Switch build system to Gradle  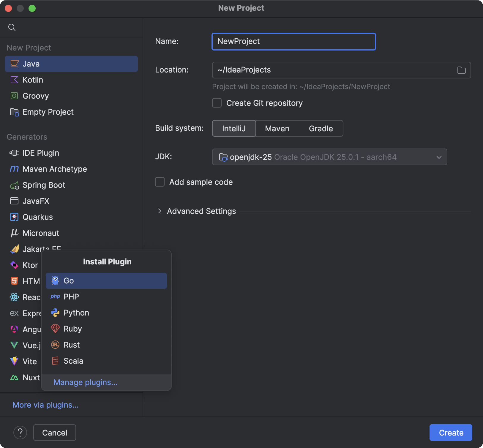[321, 128]
